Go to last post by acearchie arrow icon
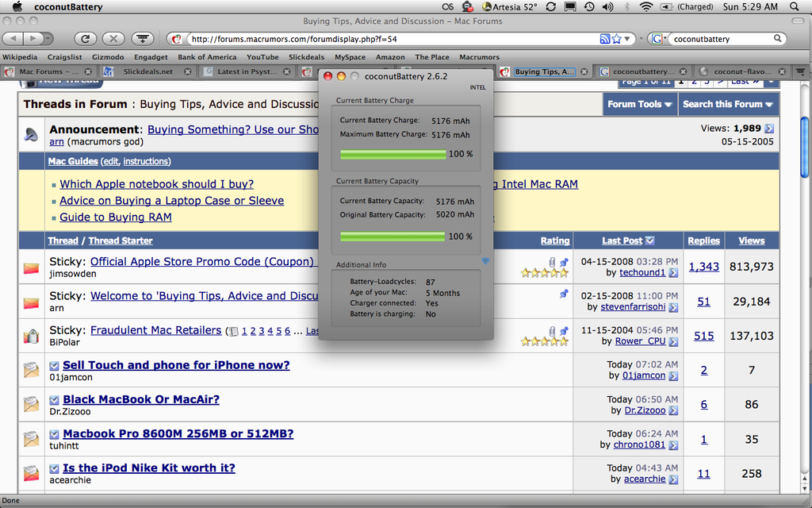This screenshot has width=812, height=508. (x=672, y=479)
